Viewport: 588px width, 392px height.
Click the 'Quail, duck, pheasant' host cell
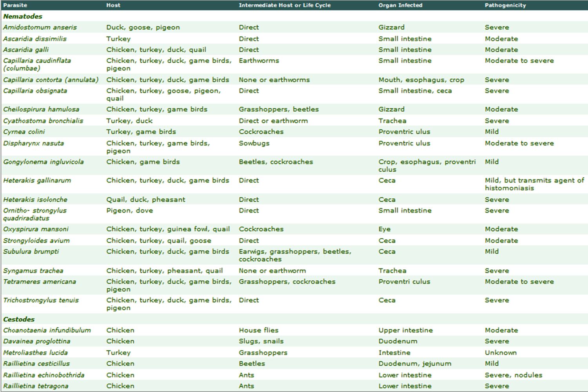[x=146, y=200]
